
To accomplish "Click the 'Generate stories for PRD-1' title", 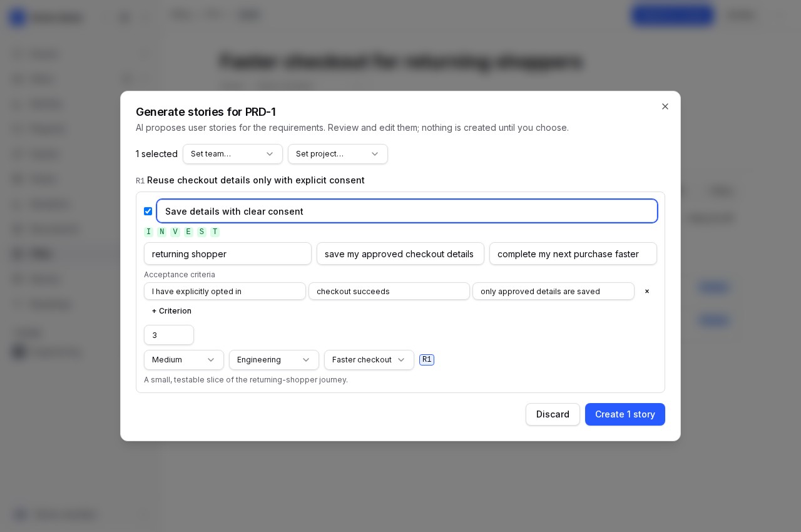I will pos(206,112).
